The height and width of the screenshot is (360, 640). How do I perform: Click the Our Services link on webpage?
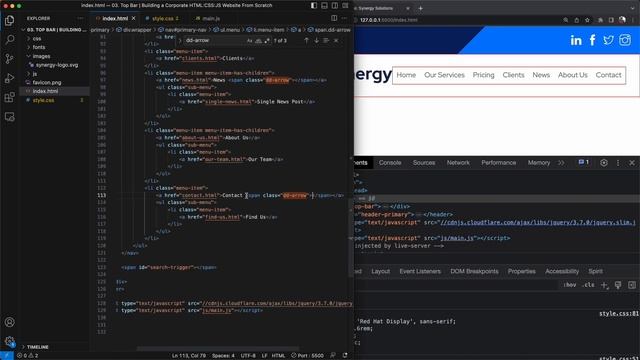coord(444,75)
